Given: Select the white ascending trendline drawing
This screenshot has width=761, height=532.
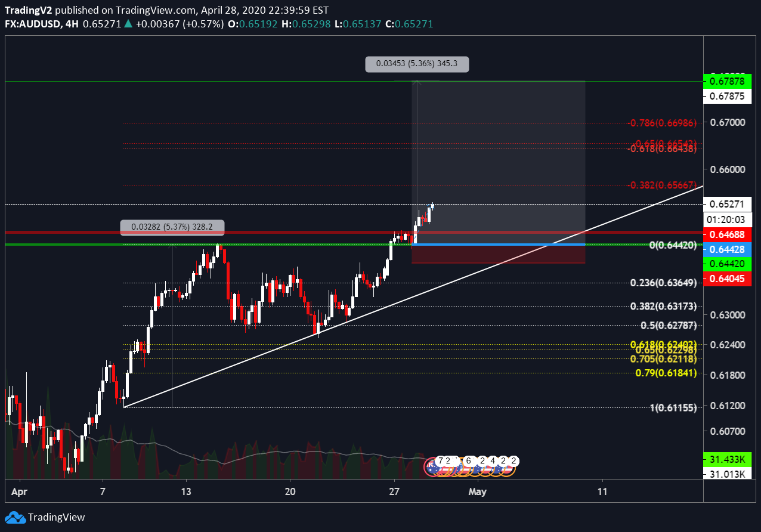Looking at the screenshot, I should pos(413,296).
